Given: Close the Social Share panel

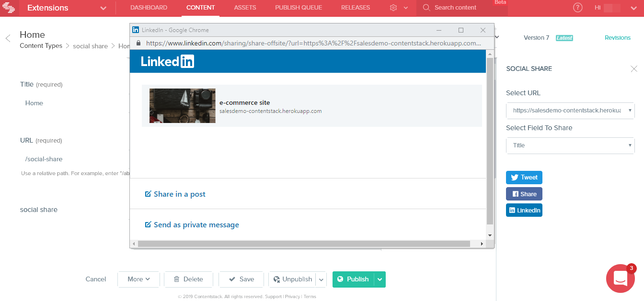Looking at the screenshot, I should pos(634,69).
